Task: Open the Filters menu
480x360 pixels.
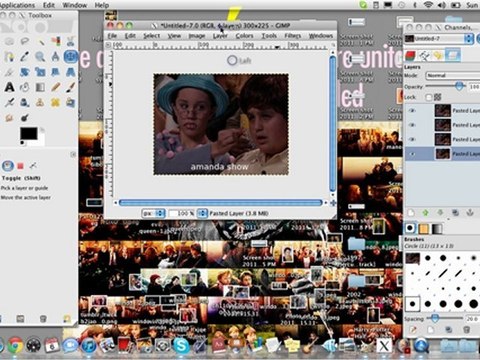Action: pyautogui.click(x=293, y=36)
